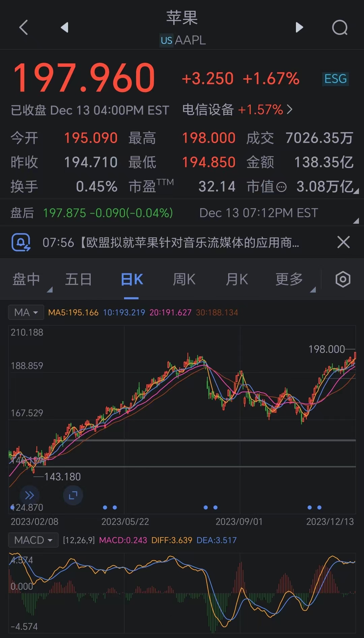Open the news alert bell icon
Screen dimensions: 364x638
pos(21,242)
